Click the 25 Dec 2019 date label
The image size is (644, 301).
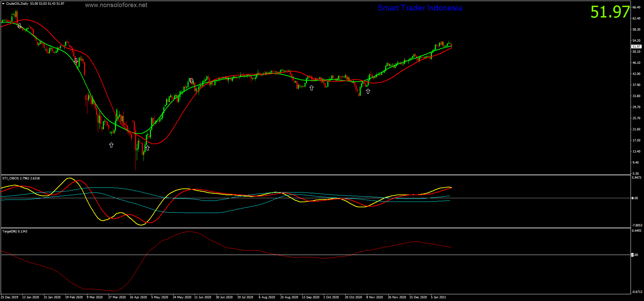pyautogui.click(x=10, y=297)
